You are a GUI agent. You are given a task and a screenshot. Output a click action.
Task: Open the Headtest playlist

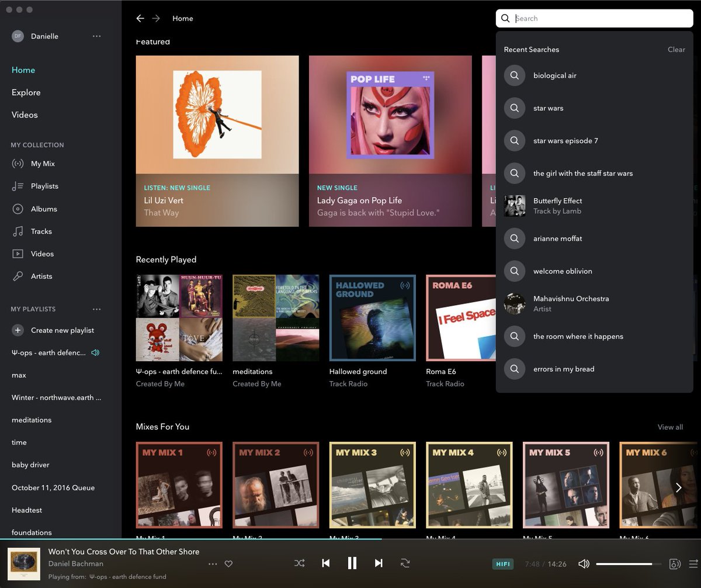click(x=27, y=510)
